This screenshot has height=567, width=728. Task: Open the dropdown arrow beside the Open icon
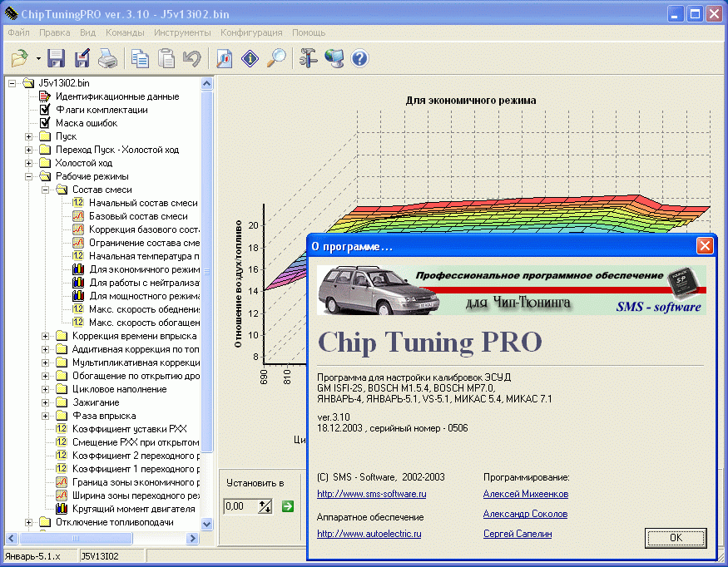38,59
